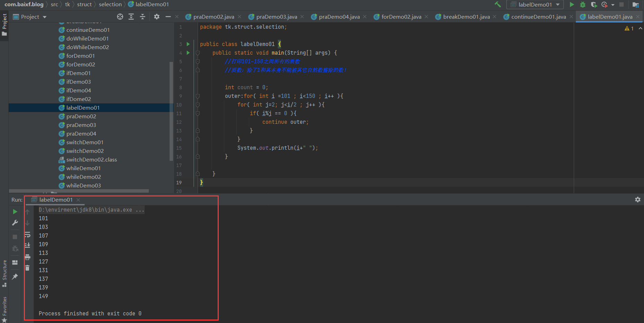Fold the outer for loop at line 9

(198, 96)
